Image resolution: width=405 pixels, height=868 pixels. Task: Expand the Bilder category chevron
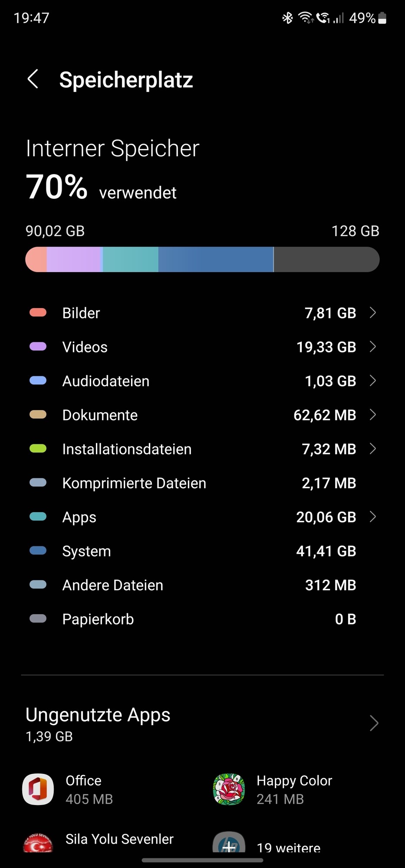tap(372, 312)
